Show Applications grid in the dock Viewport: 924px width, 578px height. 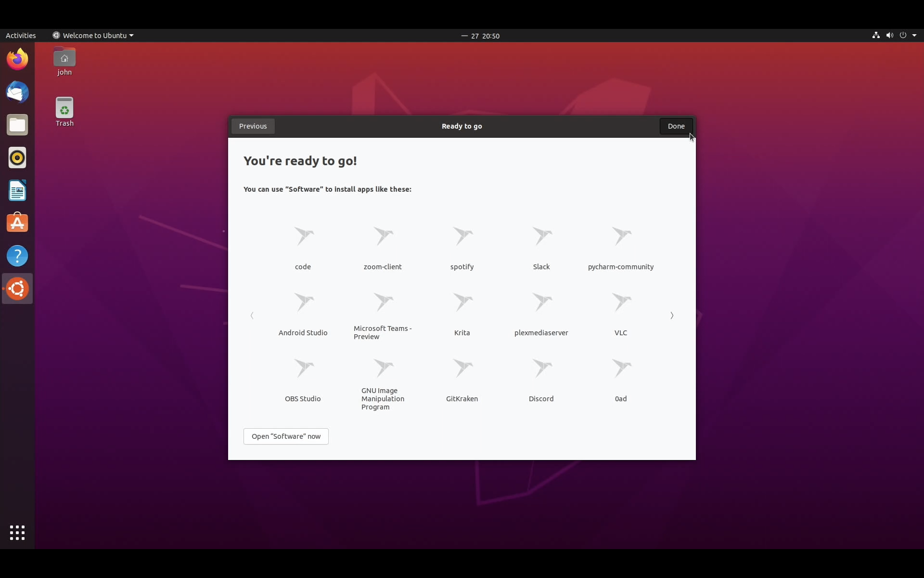click(17, 533)
